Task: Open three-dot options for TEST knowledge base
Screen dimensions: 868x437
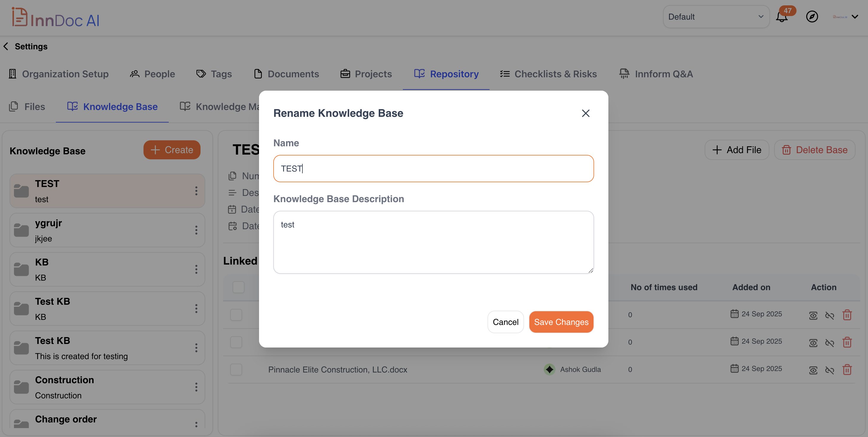Action: pyautogui.click(x=196, y=191)
